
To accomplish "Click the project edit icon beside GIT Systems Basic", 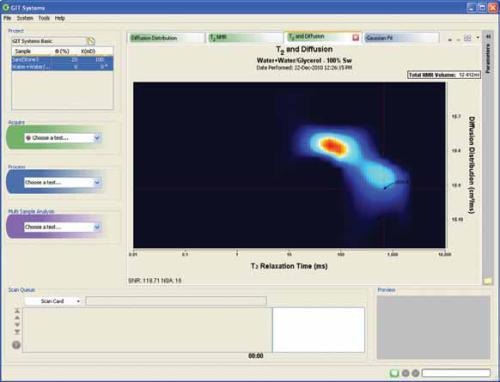I will click(91, 41).
